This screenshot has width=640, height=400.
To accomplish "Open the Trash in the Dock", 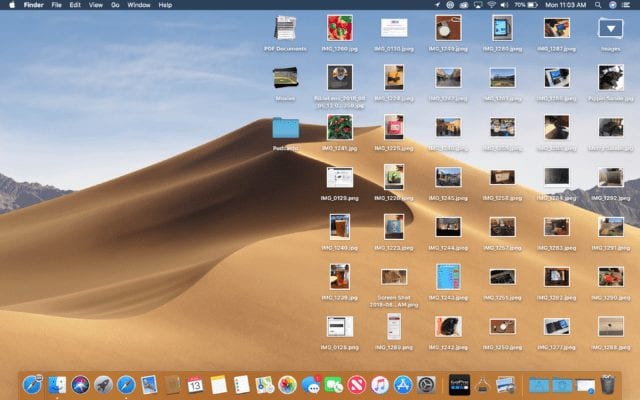I will 607,384.
